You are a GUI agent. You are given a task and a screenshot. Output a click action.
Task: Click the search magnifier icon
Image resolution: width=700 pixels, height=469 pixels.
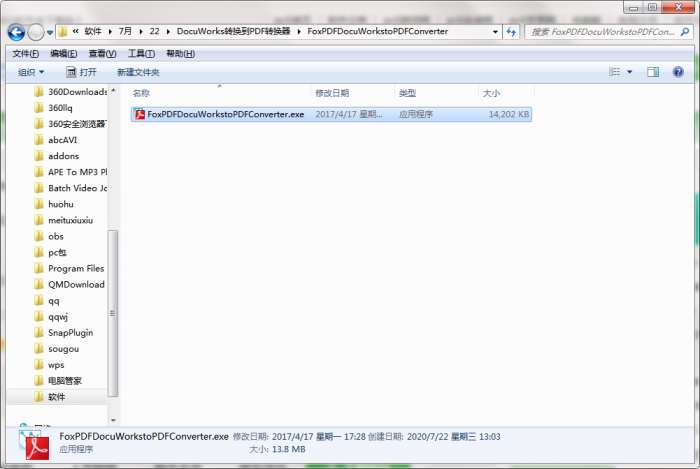[684, 32]
